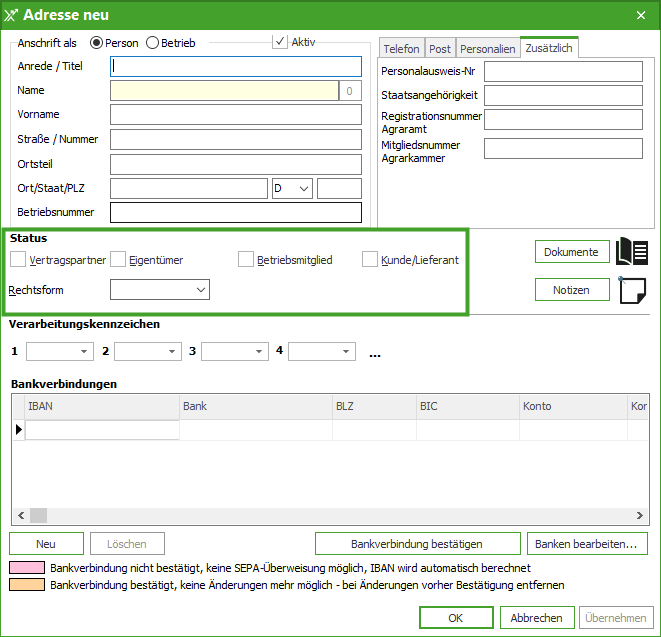This screenshot has width=661, height=637.
Task: Click the app logo in title bar
Action: click(11, 15)
